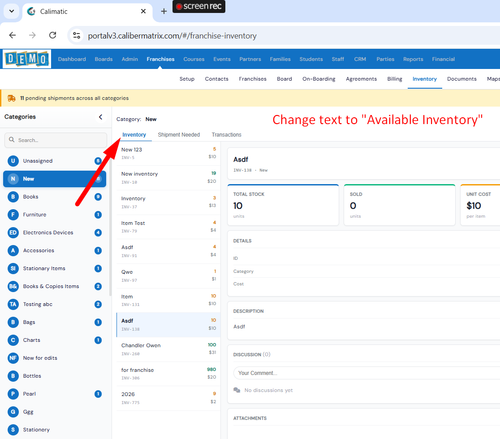Select the Charts category
The image size is (500, 439).
coord(55,340)
